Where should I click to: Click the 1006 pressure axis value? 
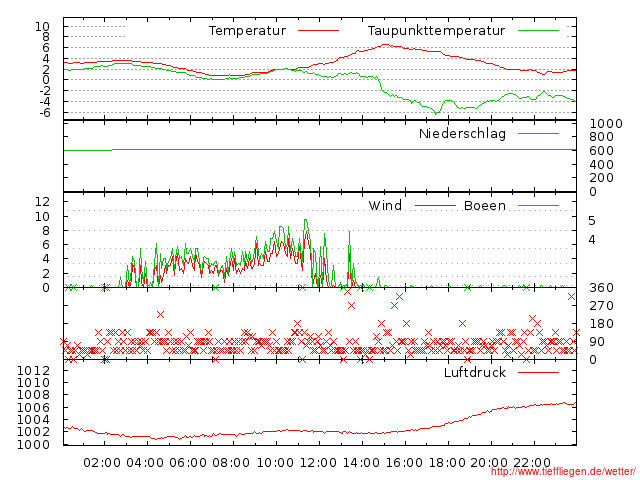coord(33,407)
